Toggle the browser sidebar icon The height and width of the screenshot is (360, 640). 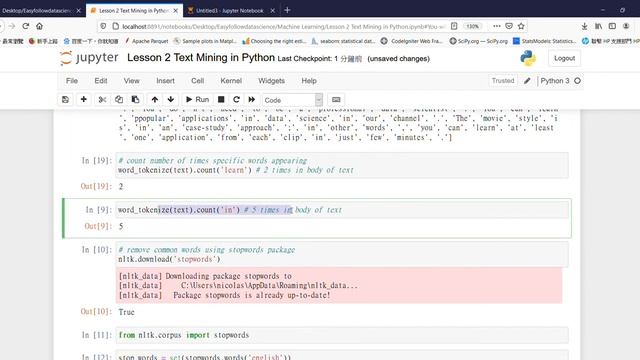tap(612, 26)
